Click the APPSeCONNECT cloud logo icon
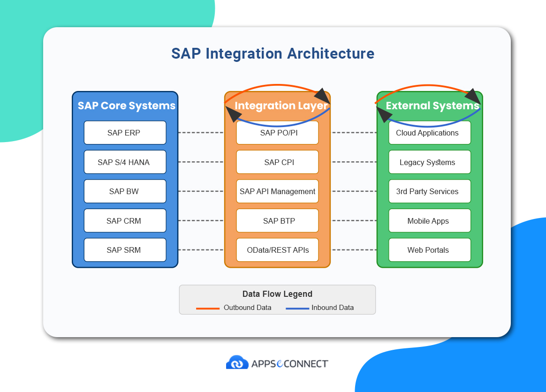The image size is (546, 392). click(237, 362)
